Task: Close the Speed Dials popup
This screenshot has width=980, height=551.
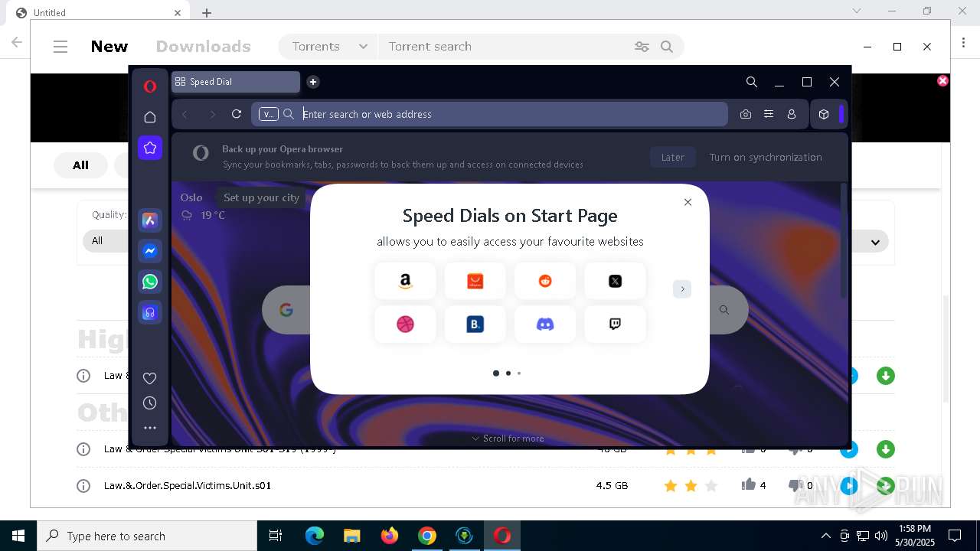Action: 688,202
